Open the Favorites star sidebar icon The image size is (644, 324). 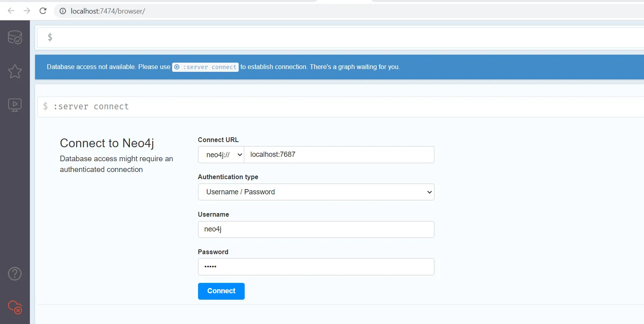15,71
